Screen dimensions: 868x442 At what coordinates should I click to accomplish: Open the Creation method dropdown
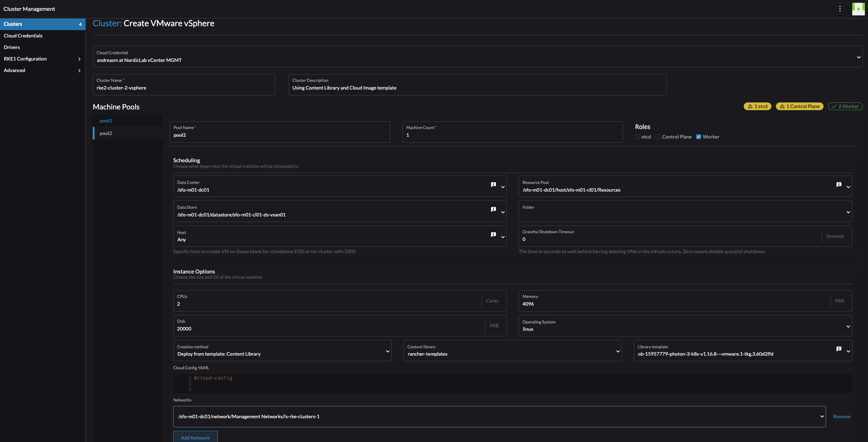[x=282, y=350]
